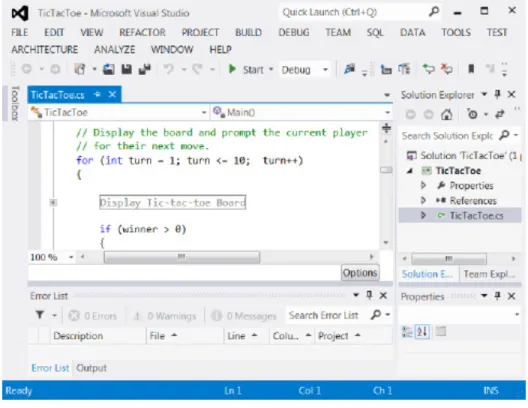The width and height of the screenshot is (528, 408).
Task: Expand the collapsed Display Tic-tac-toe Board region
Action: 53,203
